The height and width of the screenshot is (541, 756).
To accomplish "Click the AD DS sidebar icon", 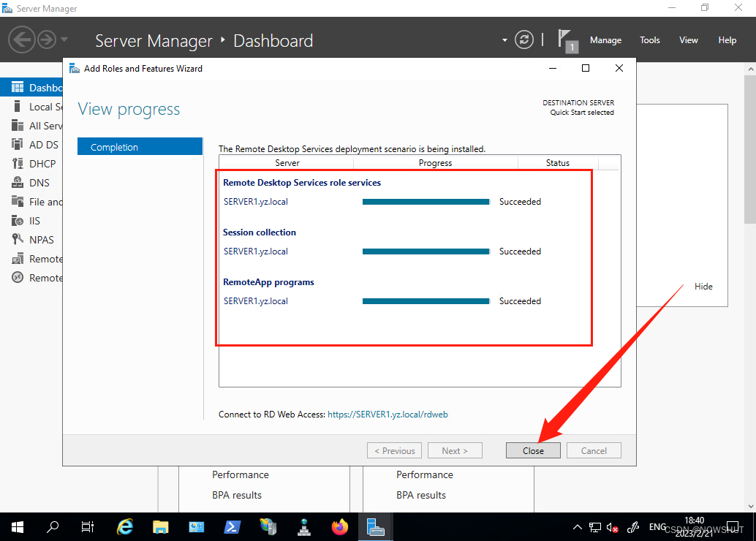I will (18, 144).
